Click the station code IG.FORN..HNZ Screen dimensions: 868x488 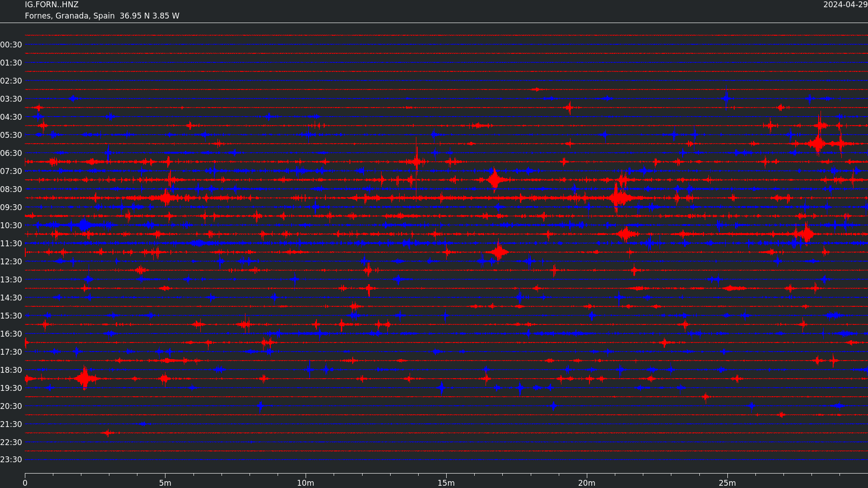(x=52, y=5)
